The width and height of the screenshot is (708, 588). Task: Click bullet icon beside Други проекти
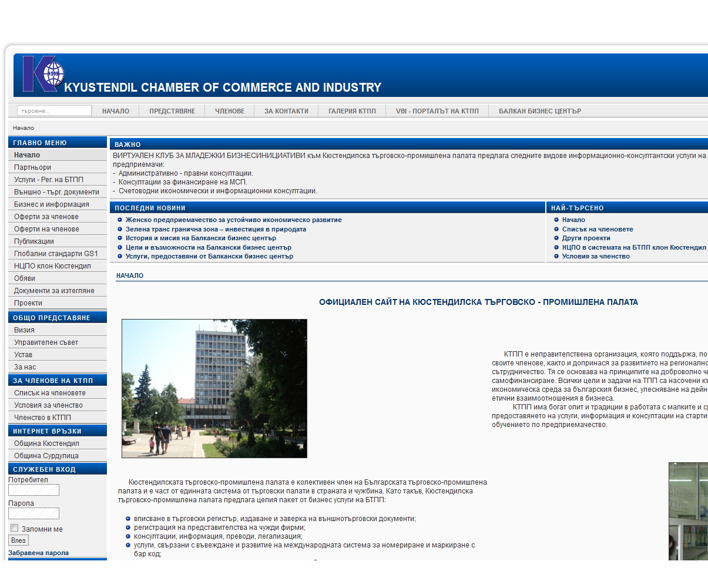coord(556,238)
